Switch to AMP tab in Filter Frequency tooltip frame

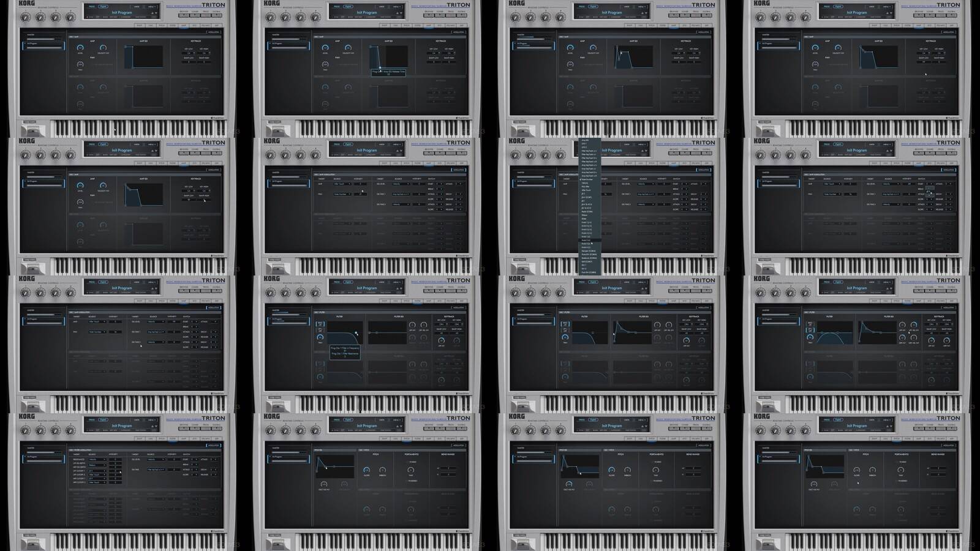pyautogui.click(x=429, y=301)
